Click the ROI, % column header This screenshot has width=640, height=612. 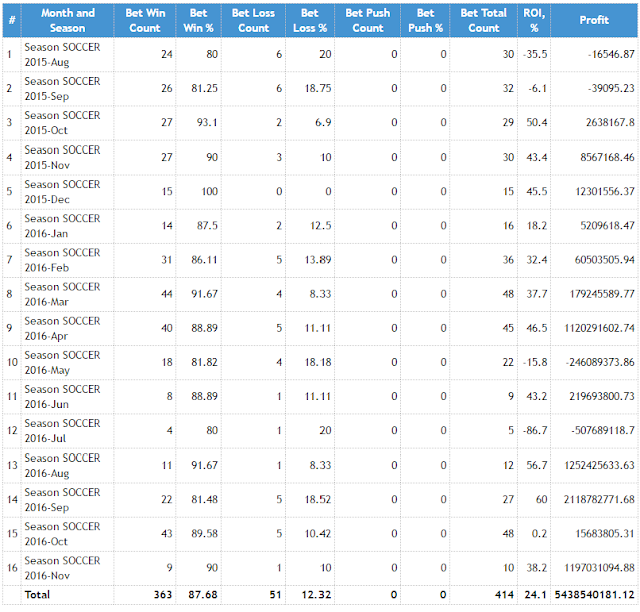(534, 20)
